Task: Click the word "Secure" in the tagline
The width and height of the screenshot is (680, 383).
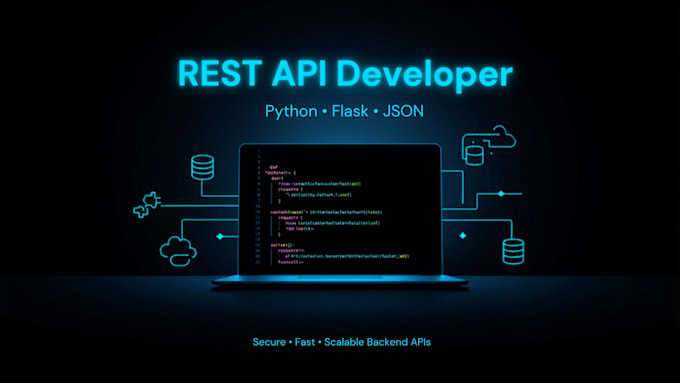Action: coord(269,342)
